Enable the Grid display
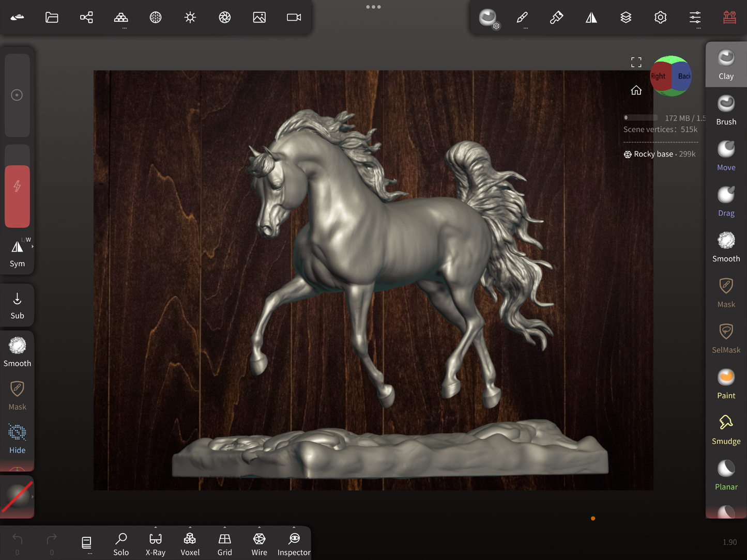The height and width of the screenshot is (560, 747). 224,543
